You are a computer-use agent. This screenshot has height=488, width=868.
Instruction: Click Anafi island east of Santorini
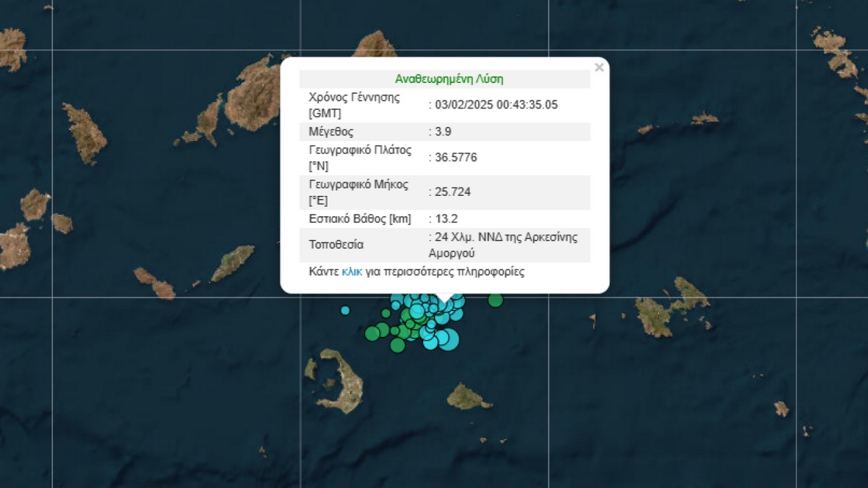[x=469, y=397]
